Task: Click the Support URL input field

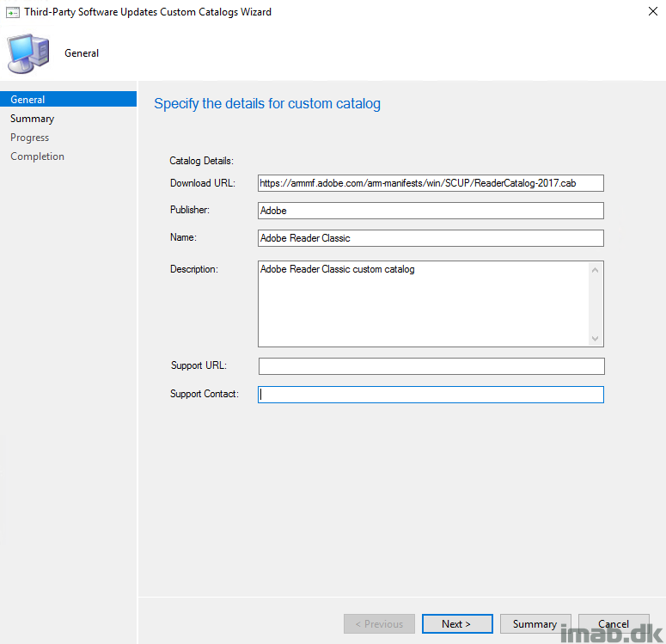Action: (431, 366)
